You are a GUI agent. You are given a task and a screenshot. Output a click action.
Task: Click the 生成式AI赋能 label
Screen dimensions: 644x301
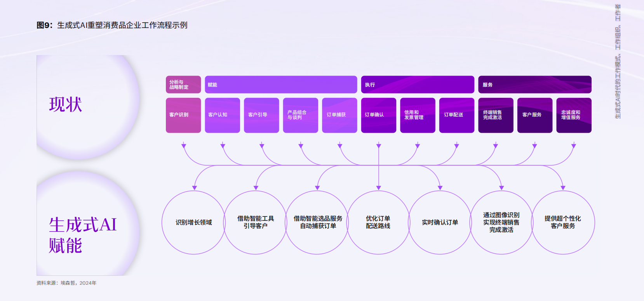point(83,235)
